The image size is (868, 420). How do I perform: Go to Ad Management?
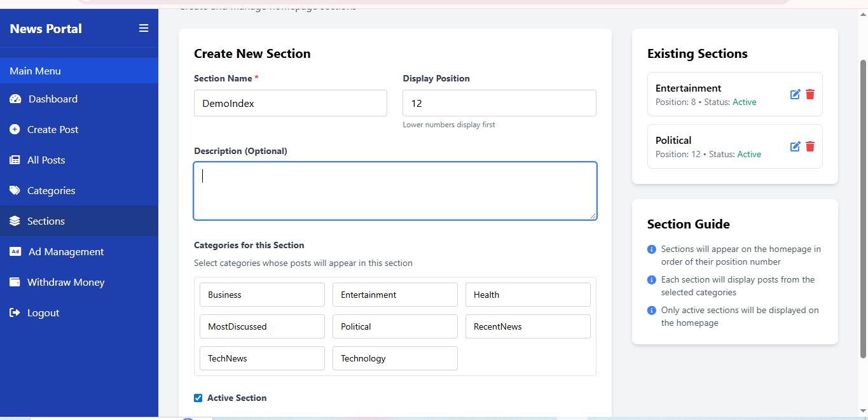coord(65,252)
